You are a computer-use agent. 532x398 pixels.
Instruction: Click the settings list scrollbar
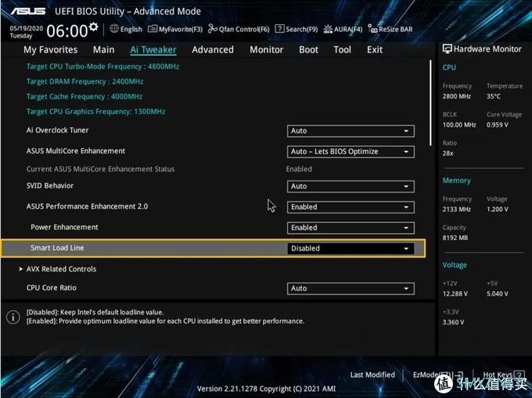(x=430, y=103)
